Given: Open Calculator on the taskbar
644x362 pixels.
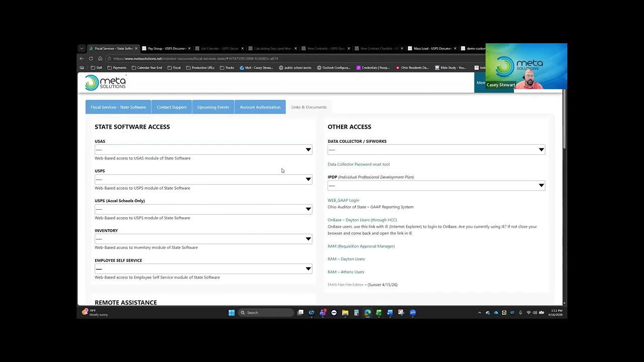Looking at the screenshot, I should point(356,313).
